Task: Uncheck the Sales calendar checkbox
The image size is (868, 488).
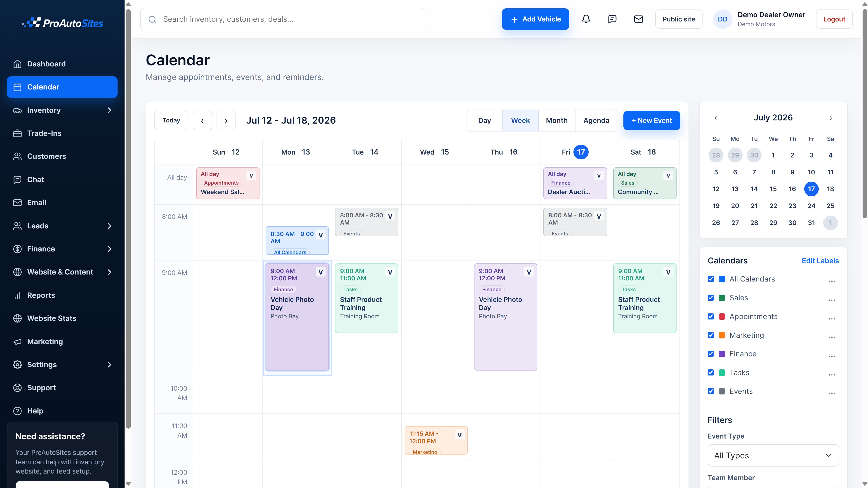Action: click(711, 298)
